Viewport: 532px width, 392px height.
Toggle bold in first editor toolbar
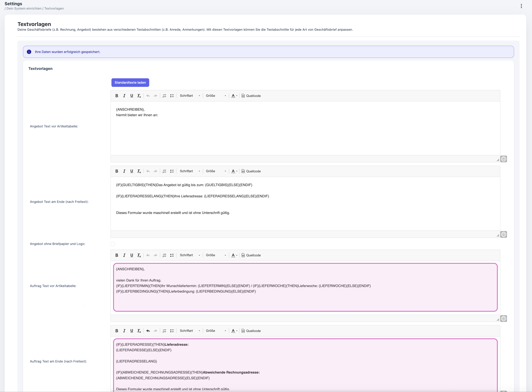click(x=117, y=96)
